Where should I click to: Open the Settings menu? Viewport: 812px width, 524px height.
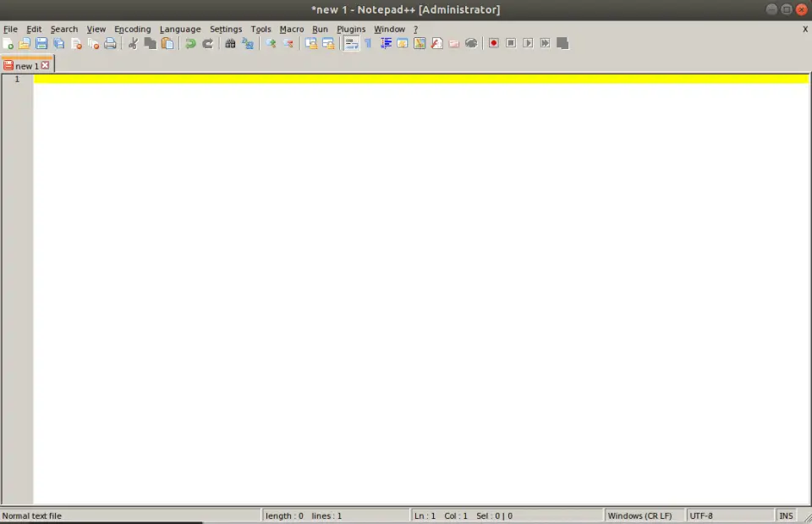(226, 29)
